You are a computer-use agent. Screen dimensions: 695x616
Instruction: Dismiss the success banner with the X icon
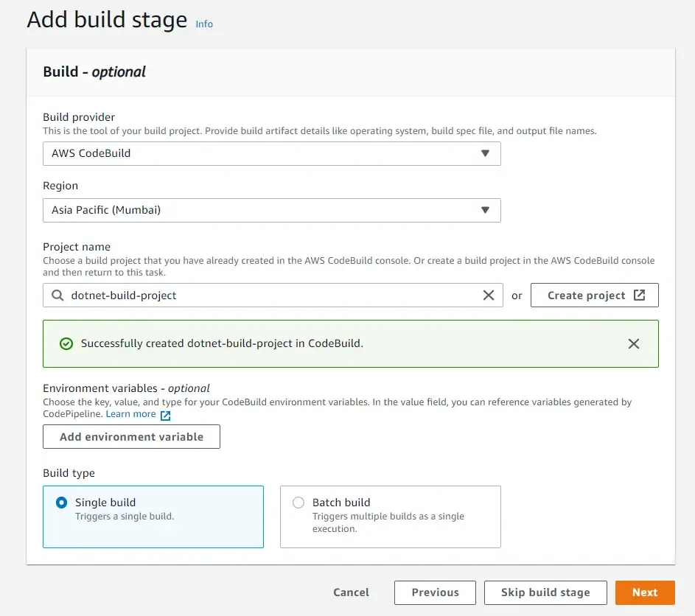point(633,343)
